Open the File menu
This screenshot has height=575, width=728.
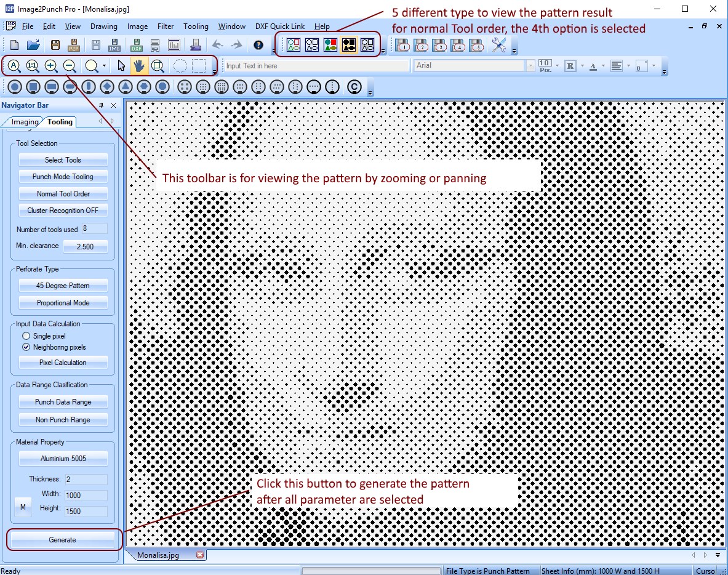click(x=28, y=26)
